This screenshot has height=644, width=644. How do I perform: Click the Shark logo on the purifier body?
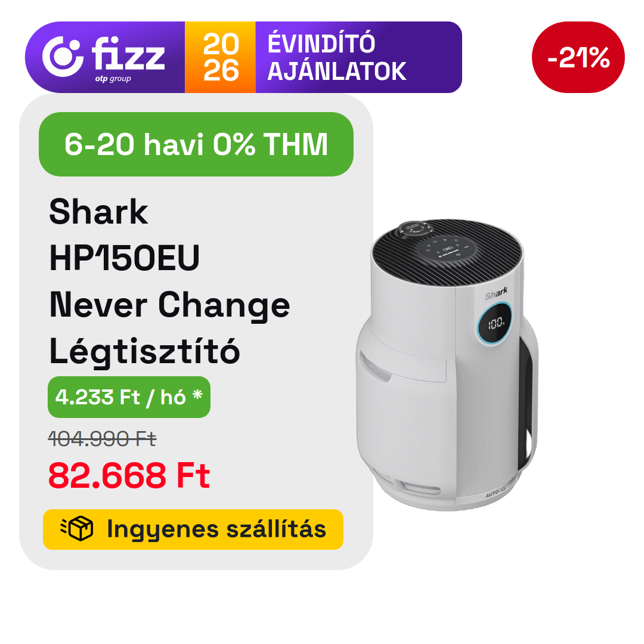pyautogui.click(x=496, y=293)
